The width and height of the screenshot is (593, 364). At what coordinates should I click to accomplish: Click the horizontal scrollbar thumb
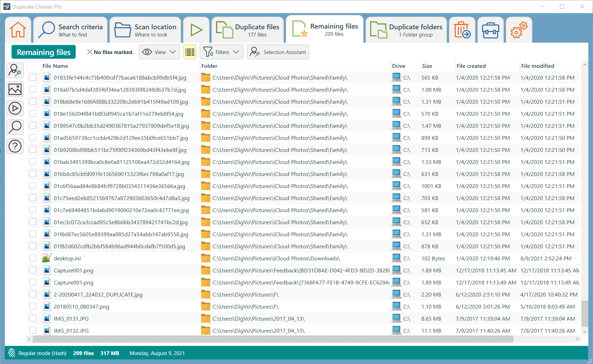[x=273, y=339]
